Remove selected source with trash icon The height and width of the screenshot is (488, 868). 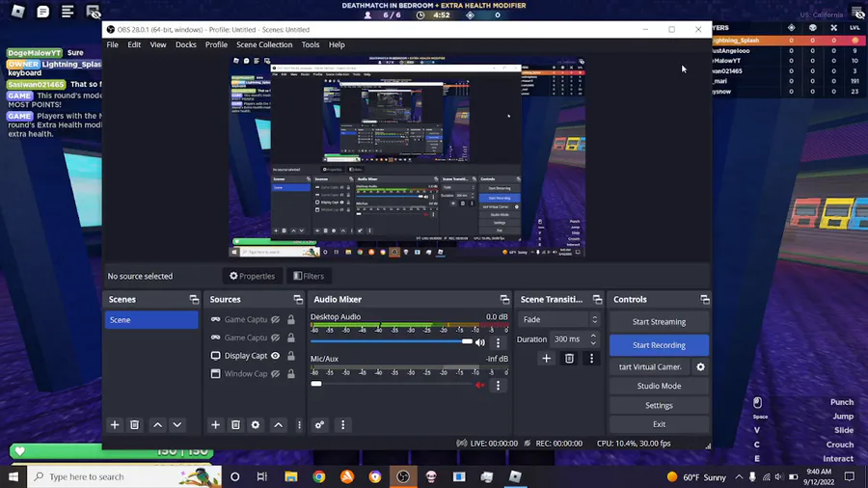tap(235, 425)
